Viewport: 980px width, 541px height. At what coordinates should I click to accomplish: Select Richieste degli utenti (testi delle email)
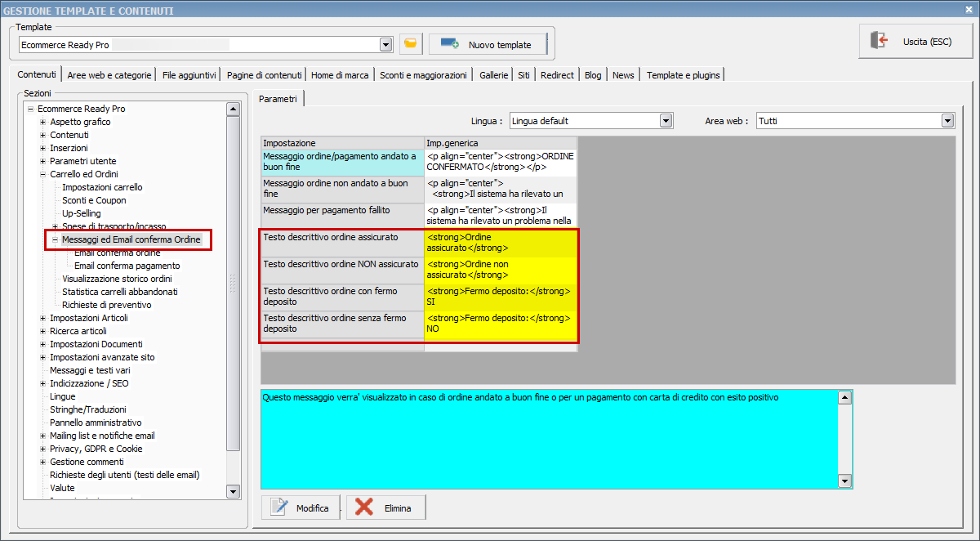pyautogui.click(x=125, y=475)
